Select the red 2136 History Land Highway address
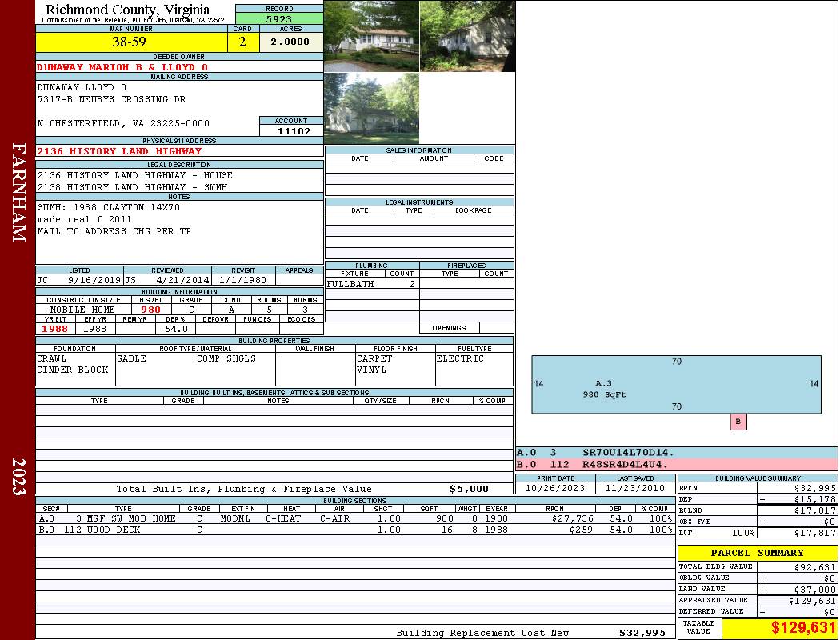Screen dimensions: 840x640 [119, 151]
